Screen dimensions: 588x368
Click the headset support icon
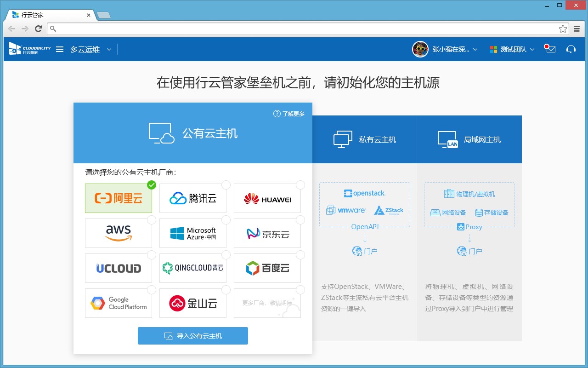pyautogui.click(x=571, y=49)
